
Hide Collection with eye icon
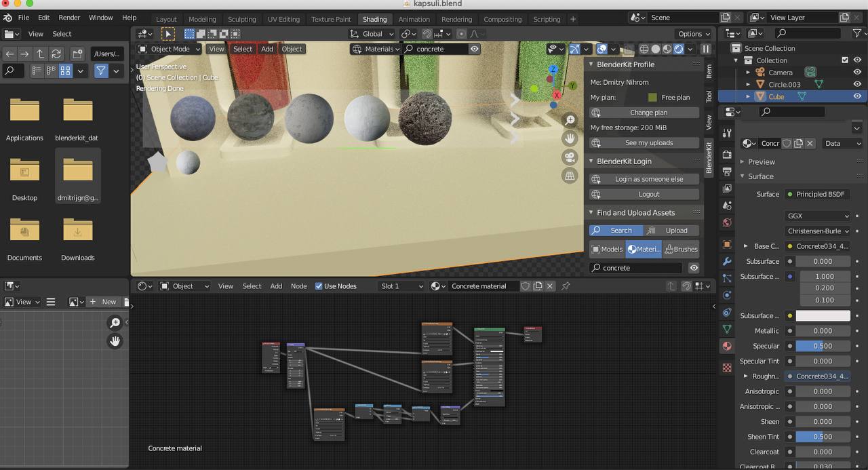click(857, 60)
